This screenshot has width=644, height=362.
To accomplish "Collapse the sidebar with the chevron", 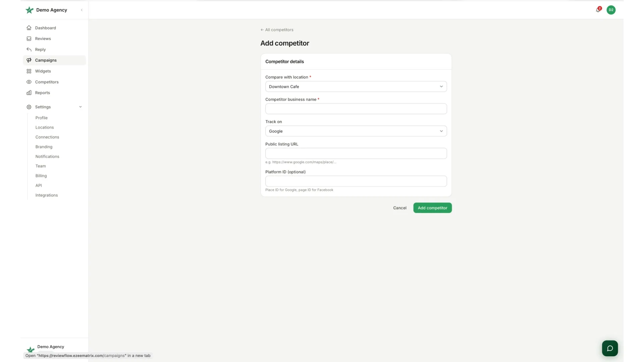I will 82,10.
